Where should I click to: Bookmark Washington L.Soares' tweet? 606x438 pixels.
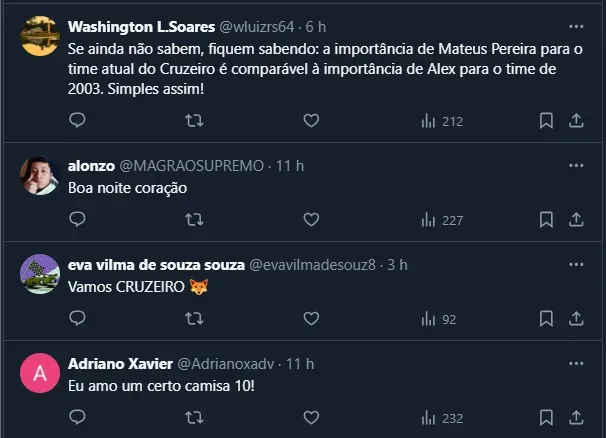[x=546, y=120]
